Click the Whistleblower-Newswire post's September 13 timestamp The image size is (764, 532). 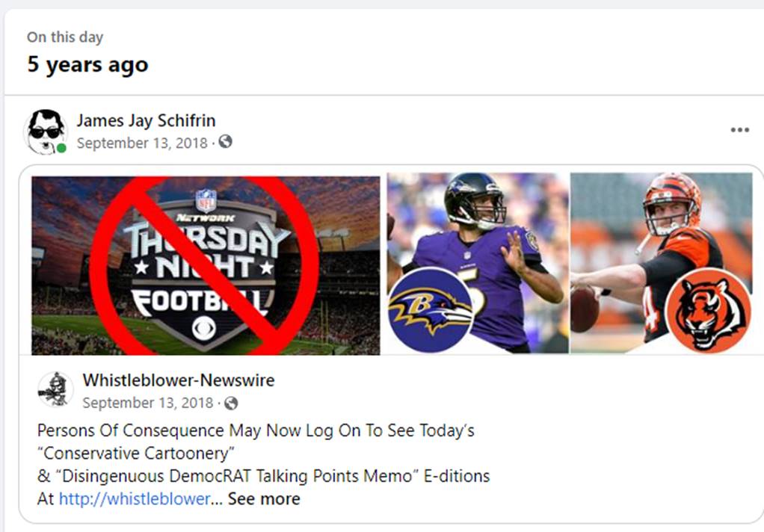(148, 403)
